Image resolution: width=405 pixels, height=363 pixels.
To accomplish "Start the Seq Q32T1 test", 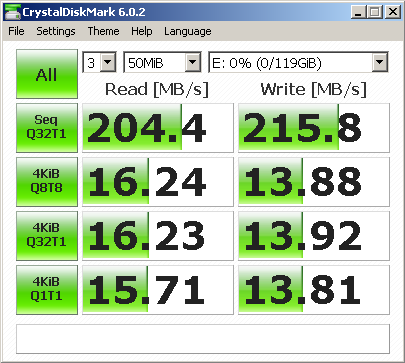I will click(x=47, y=128).
